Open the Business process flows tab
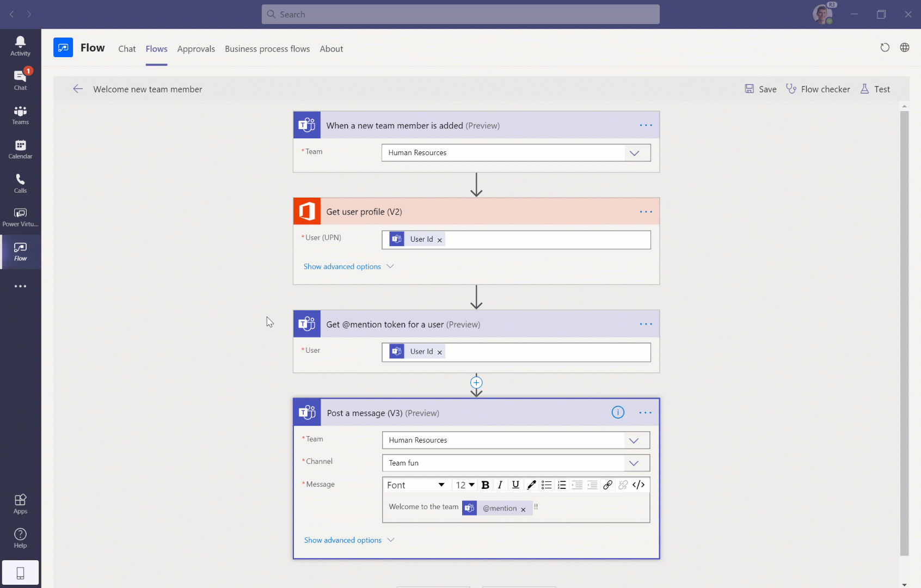 click(x=267, y=49)
